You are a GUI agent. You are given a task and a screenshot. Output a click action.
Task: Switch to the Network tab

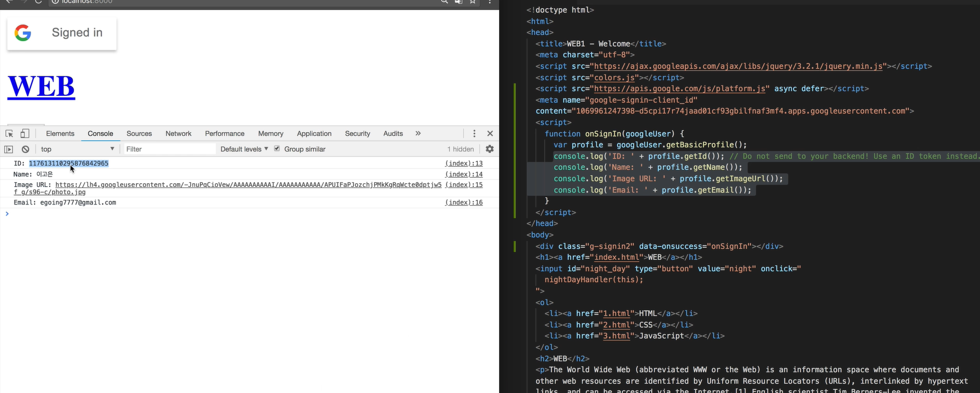[178, 134]
